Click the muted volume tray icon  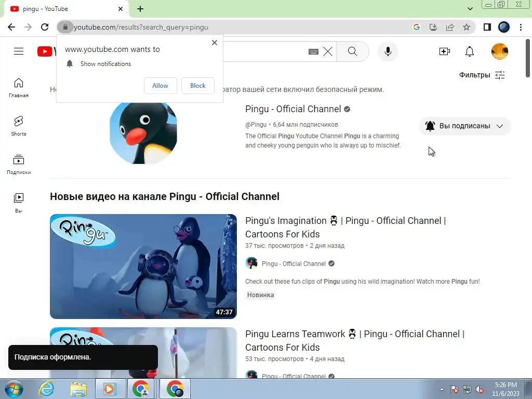point(480,390)
